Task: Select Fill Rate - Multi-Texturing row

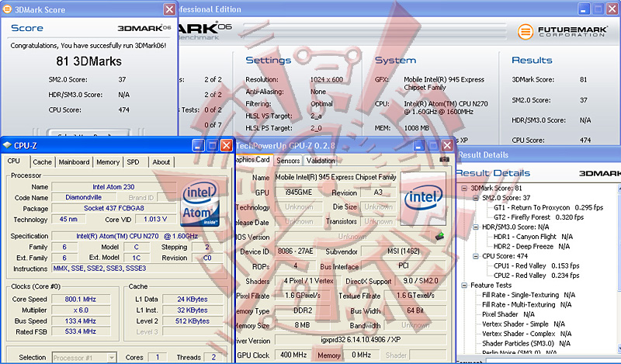Action: pos(527,304)
